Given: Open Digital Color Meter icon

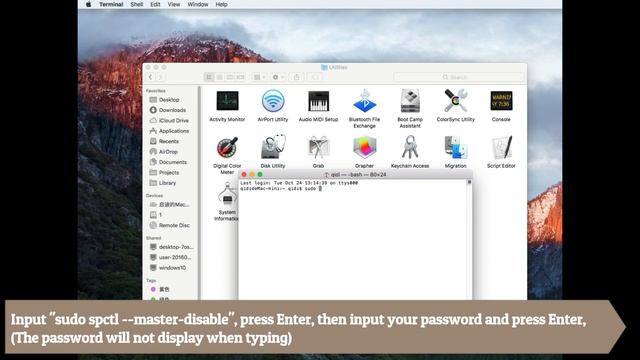Looking at the screenshot, I should [x=227, y=148].
